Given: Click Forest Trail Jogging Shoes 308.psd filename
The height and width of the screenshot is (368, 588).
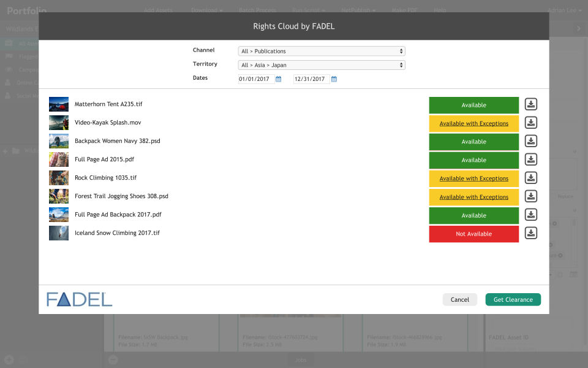Looking at the screenshot, I should [121, 196].
